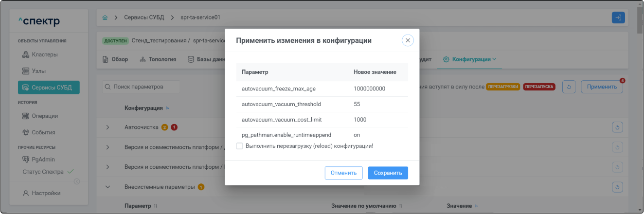644x214 pixels.
Task: Open Узлы in the sidebar
Action: pyautogui.click(x=39, y=71)
